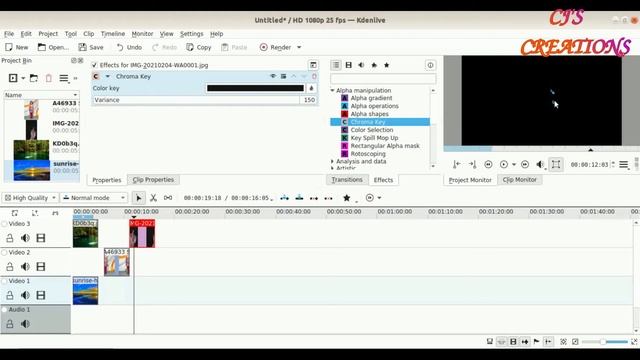Open the play options dropdown arrow in monitor
640x360 pixels.
(x=514, y=164)
